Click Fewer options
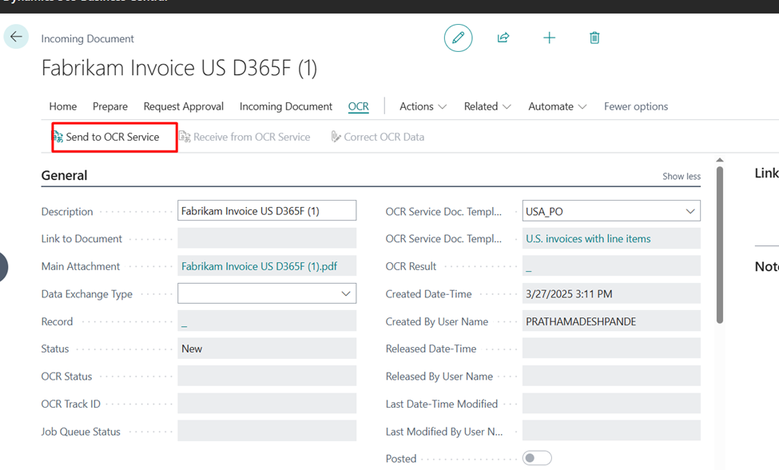This screenshot has height=470, width=779. [636, 106]
